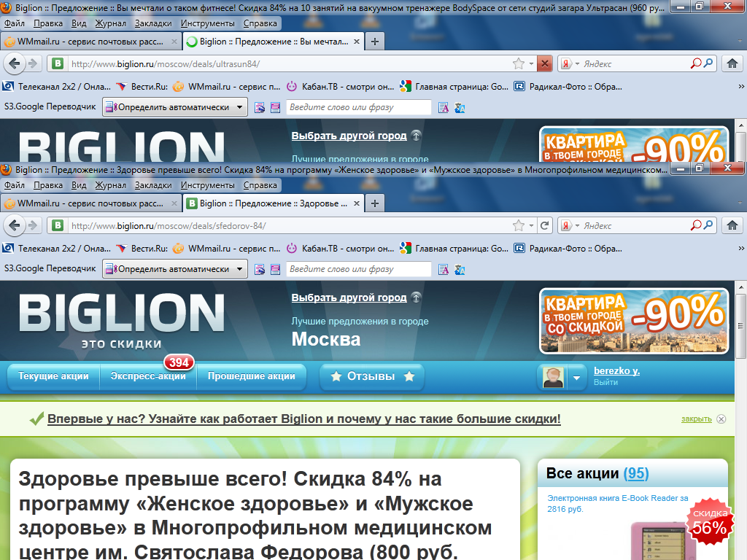
Task: Click Back arrow in upper Firefox window
Action: pyautogui.click(x=15, y=63)
